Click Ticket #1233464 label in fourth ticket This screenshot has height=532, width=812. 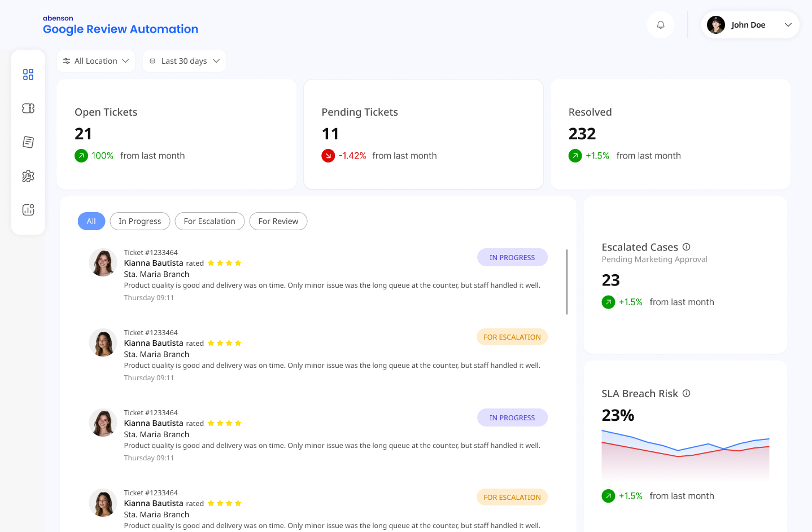(151, 493)
